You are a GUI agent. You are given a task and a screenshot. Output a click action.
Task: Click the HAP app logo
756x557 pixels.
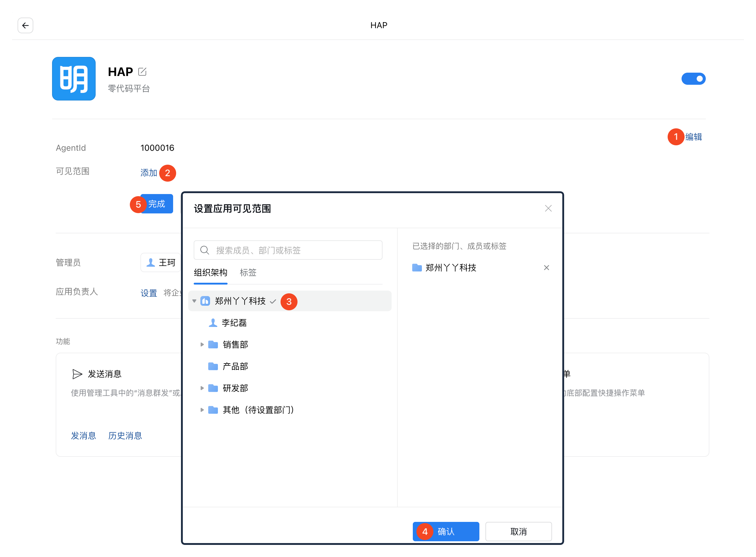click(x=74, y=79)
